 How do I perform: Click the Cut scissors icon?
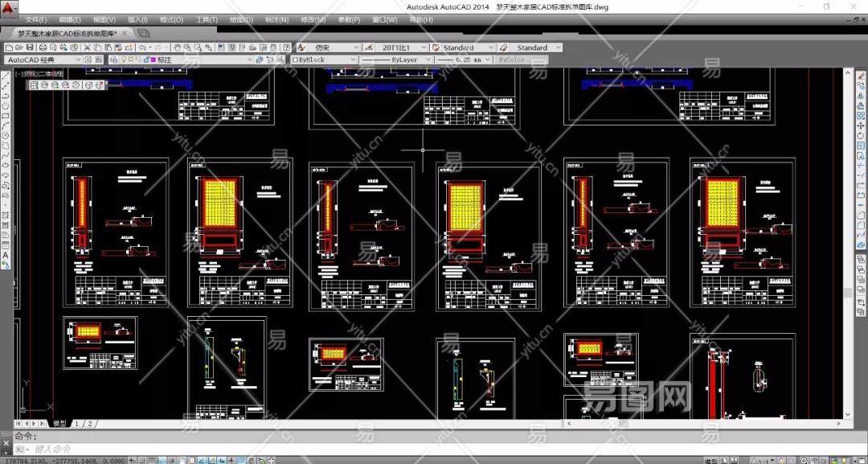point(86,47)
